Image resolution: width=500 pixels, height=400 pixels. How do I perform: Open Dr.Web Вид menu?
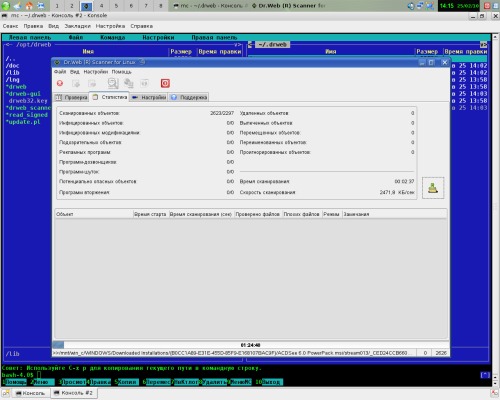point(75,72)
